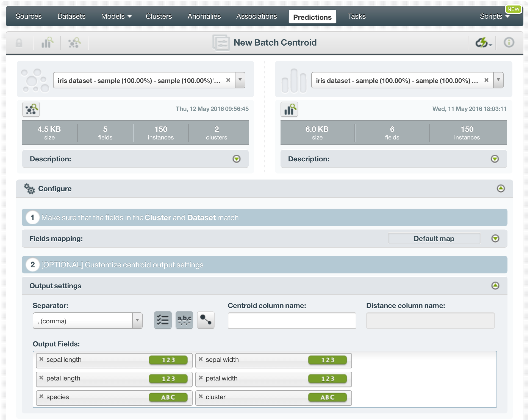Toggle the distance option icon
530x420 pixels.
206,320
